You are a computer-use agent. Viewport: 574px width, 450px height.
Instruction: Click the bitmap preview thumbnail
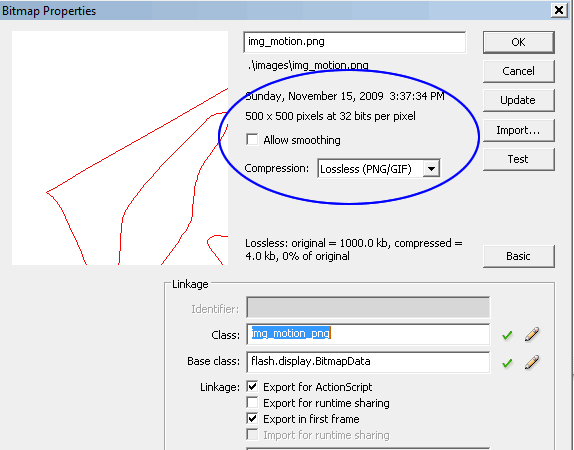[120, 148]
